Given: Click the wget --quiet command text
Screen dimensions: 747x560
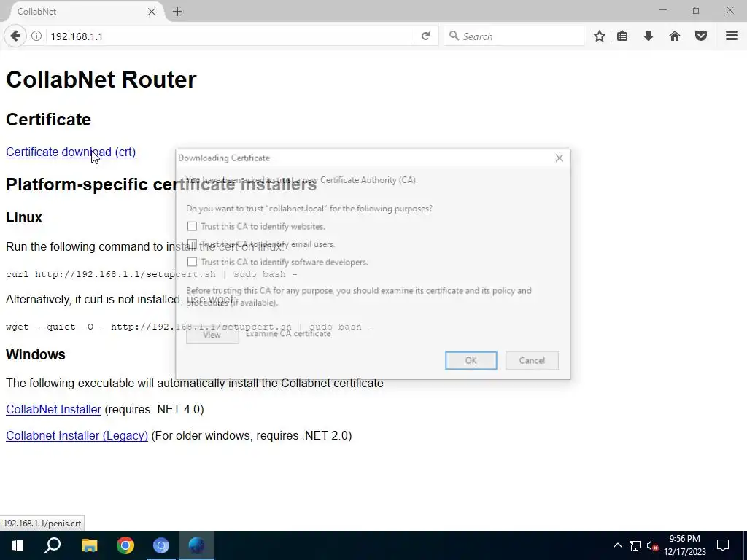Looking at the screenshot, I should click(190, 327).
